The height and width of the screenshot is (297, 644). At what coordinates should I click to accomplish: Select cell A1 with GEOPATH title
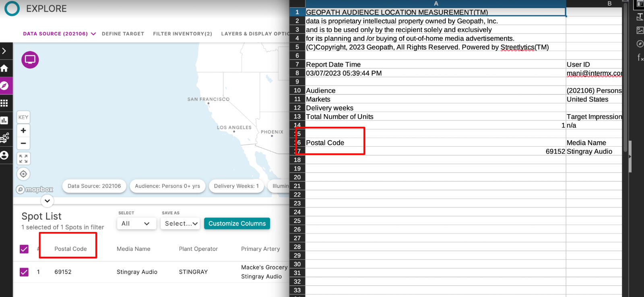(436, 12)
